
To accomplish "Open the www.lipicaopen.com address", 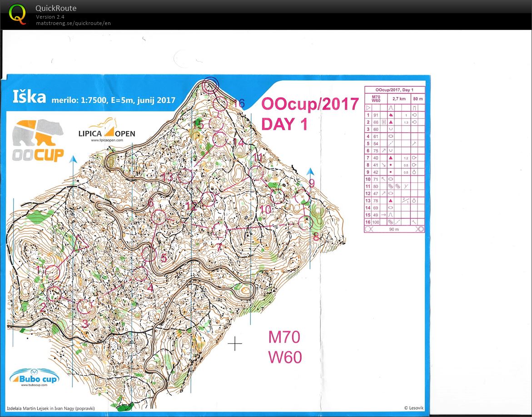I will 107,140.
